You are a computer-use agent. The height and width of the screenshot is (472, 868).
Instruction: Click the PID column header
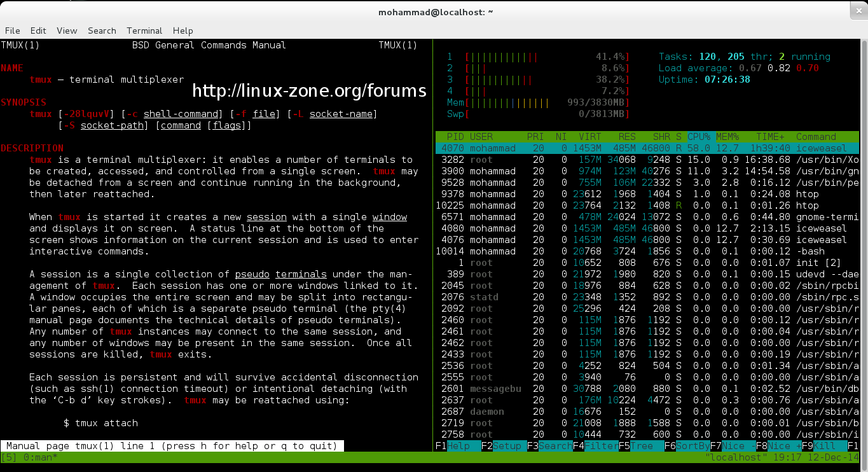click(455, 137)
